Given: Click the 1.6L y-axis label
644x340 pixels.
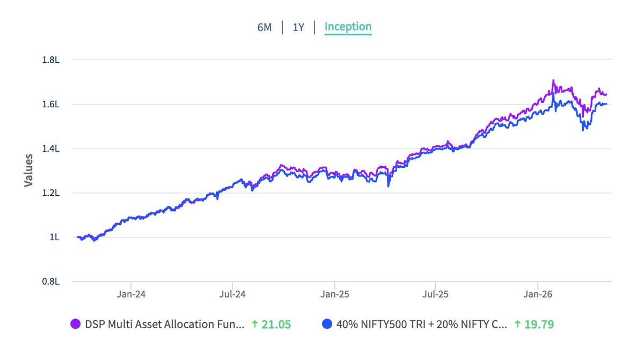Looking at the screenshot, I should click(50, 104).
